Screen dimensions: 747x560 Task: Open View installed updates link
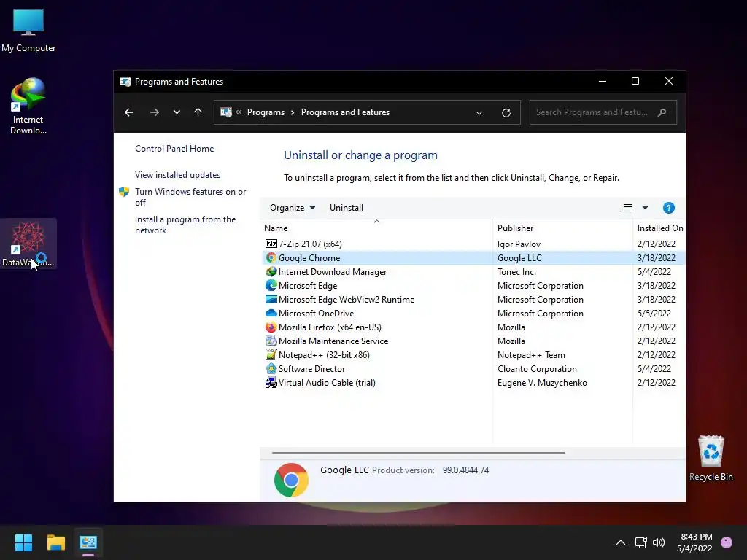coord(178,175)
